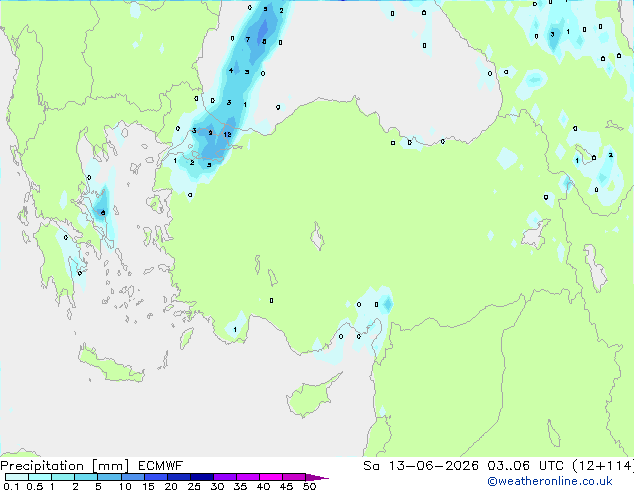The height and width of the screenshot is (490, 634).
Task: Click the '12' precipitation value on the map
Action: [227, 135]
